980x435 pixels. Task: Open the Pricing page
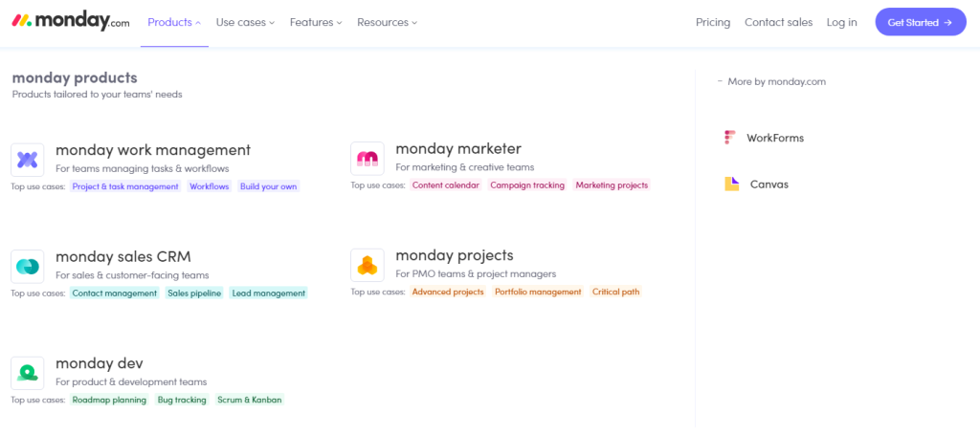tap(713, 23)
